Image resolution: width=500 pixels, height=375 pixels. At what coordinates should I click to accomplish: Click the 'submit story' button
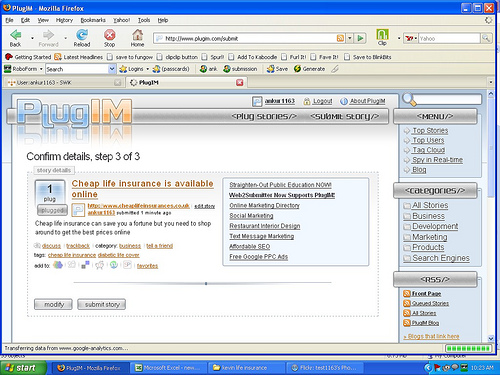point(102,304)
